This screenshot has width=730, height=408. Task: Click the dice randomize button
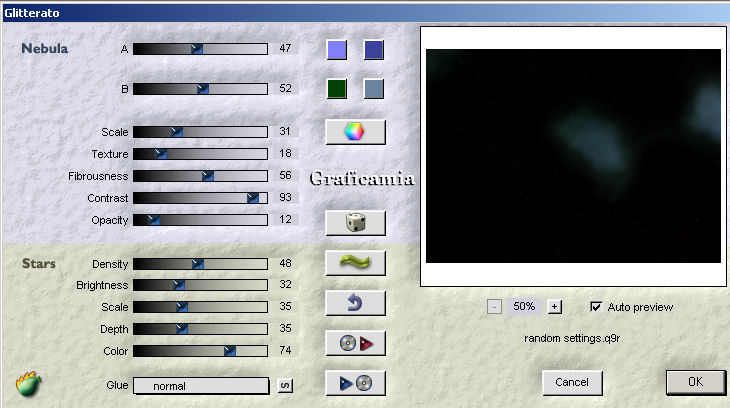point(355,223)
